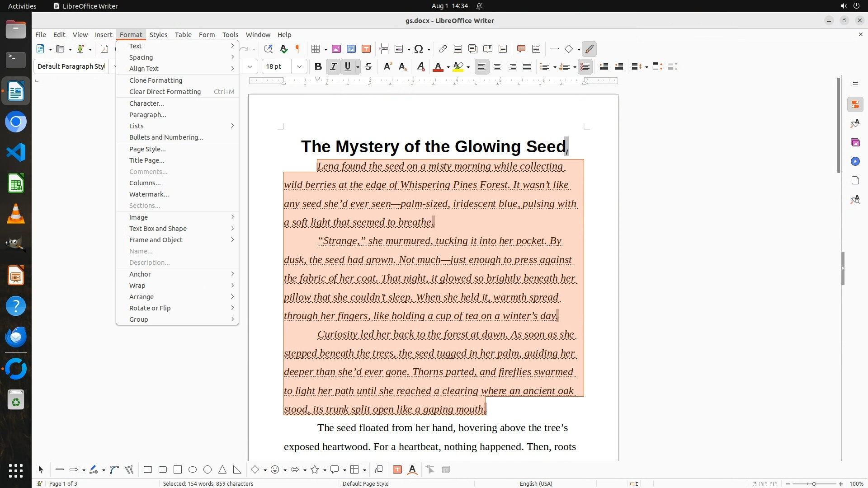868x488 pixels.
Task: Click the Insert Special Character omega icon
Action: pyautogui.click(x=419, y=49)
